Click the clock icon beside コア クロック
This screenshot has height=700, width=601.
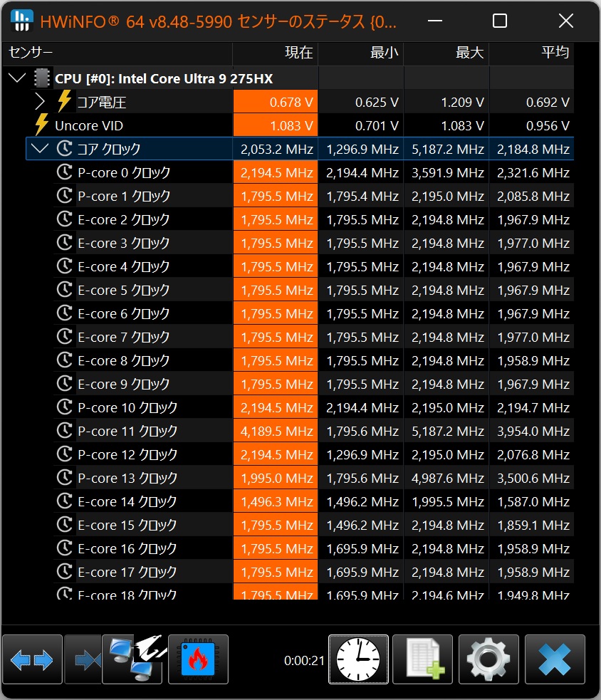65,149
